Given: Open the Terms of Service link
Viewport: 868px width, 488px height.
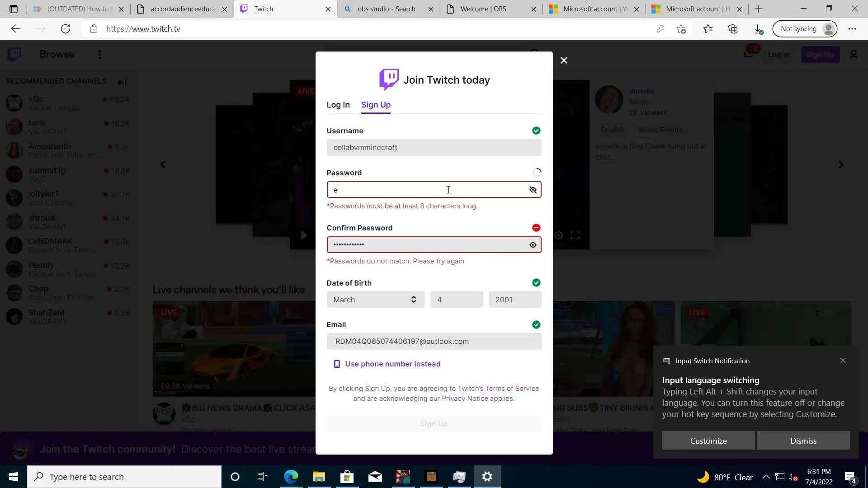Looking at the screenshot, I should (512, 389).
